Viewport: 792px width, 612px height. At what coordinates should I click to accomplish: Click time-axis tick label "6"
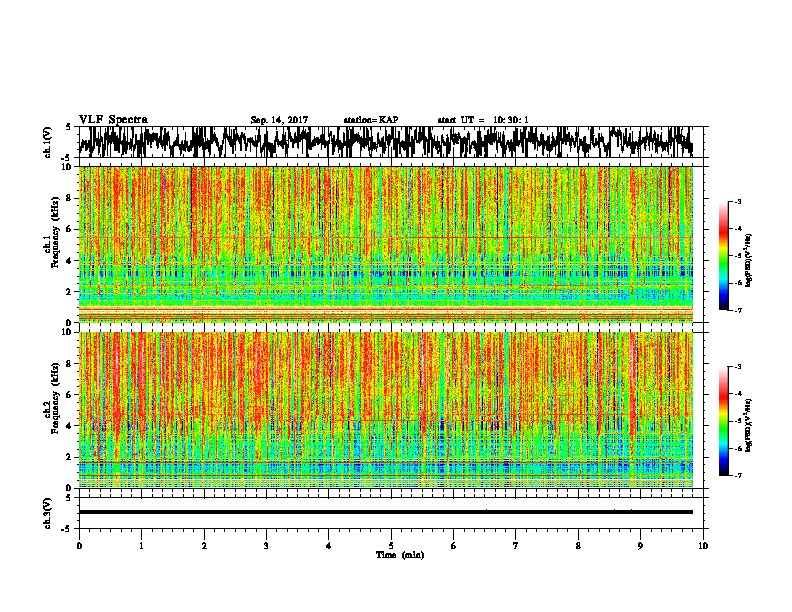[454, 546]
